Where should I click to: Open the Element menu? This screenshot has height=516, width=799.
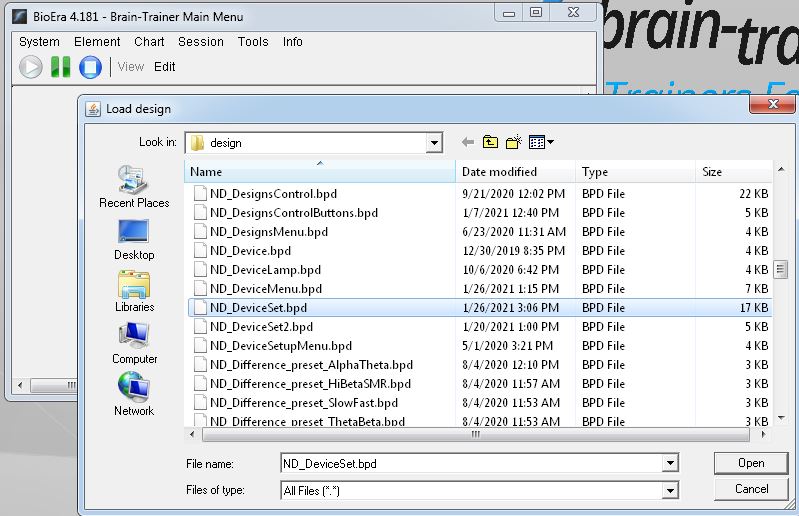coord(97,42)
